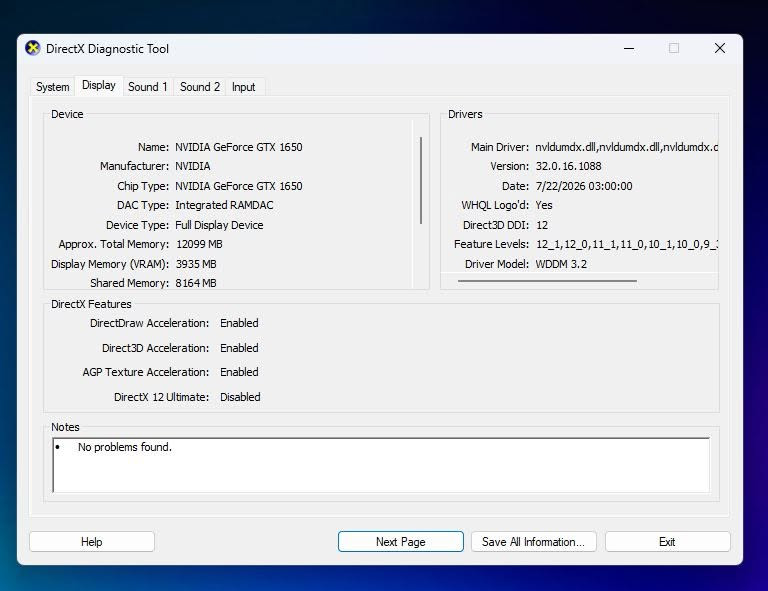768x591 pixels.
Task: Open the Sound 2 tab
Action: pos(200,87)
